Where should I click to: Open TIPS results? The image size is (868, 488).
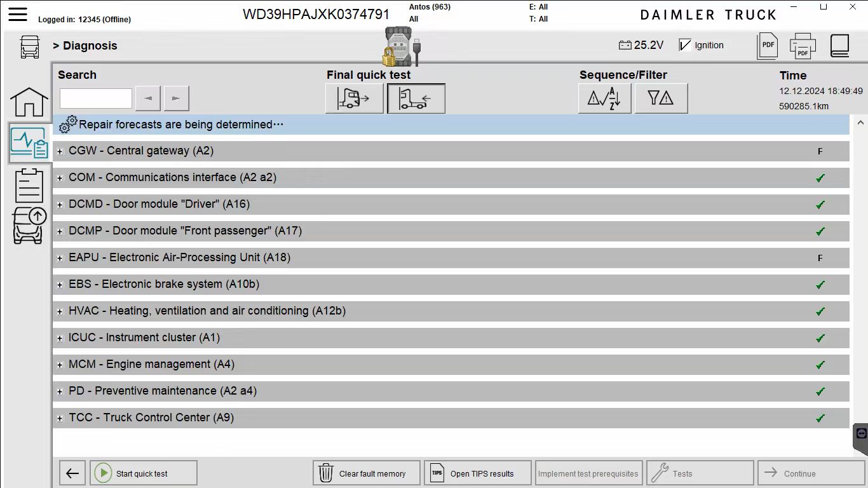[478, 473]
